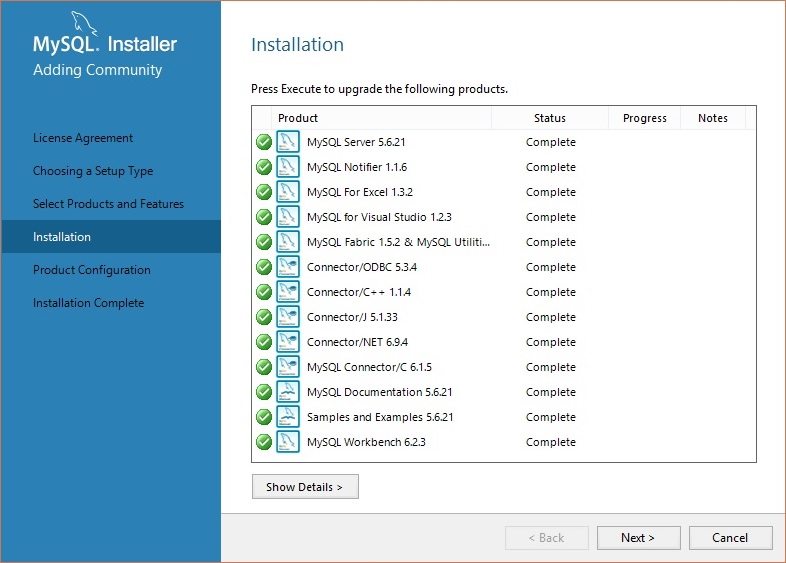Click the MySQL Server 5.6.21 product icon
This screenshot has height=563, width=786.
[288, 142]
